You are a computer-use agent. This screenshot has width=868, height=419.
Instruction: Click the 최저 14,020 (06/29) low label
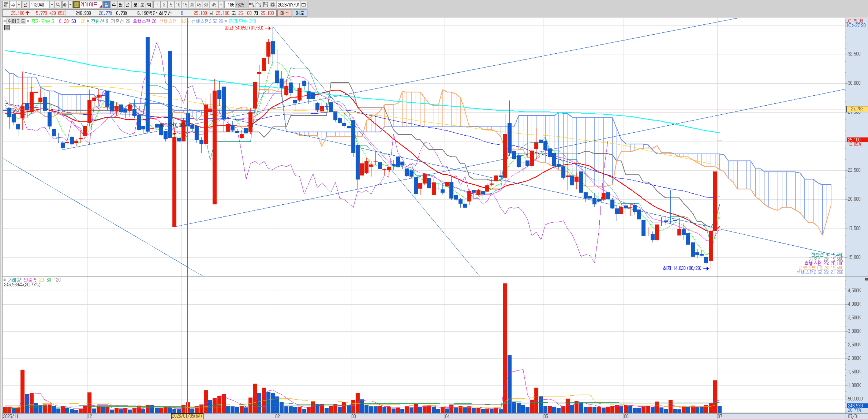(682, 268)
